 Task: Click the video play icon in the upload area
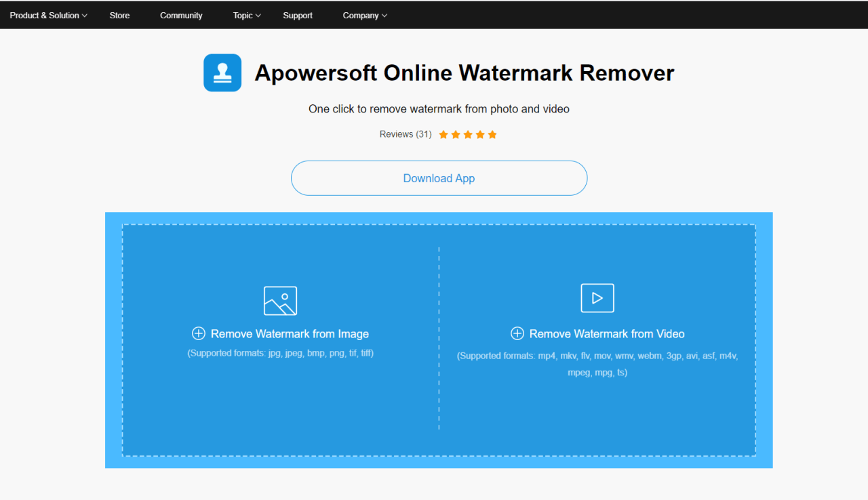pyautogui.click(x=597, y=298)
